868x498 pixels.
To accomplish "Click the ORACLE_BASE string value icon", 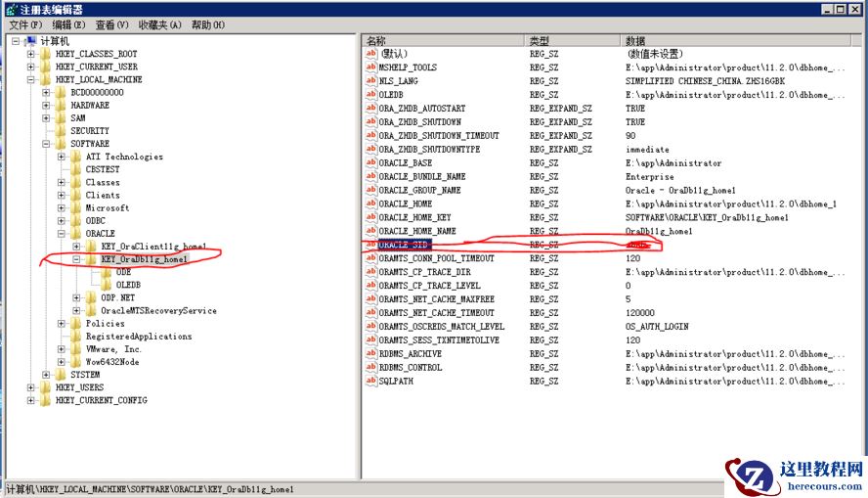I will (370, 162).
